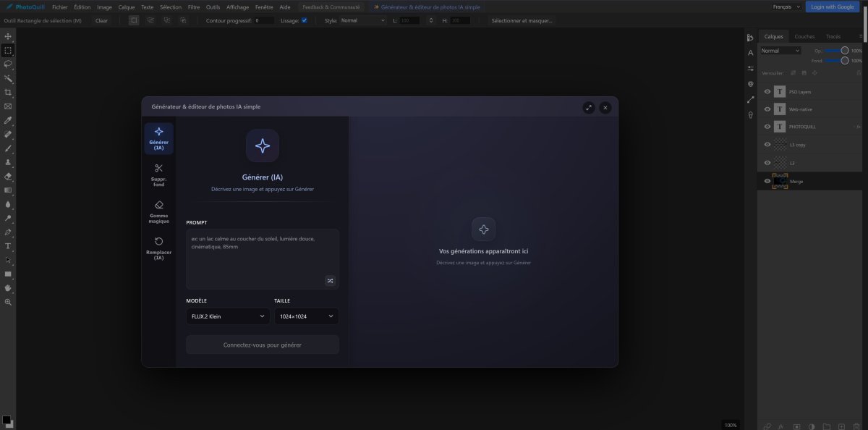This screenshot has width=868, height=430.
Task: Select the Zoom tool magnifier
Action: pos(8,302)
